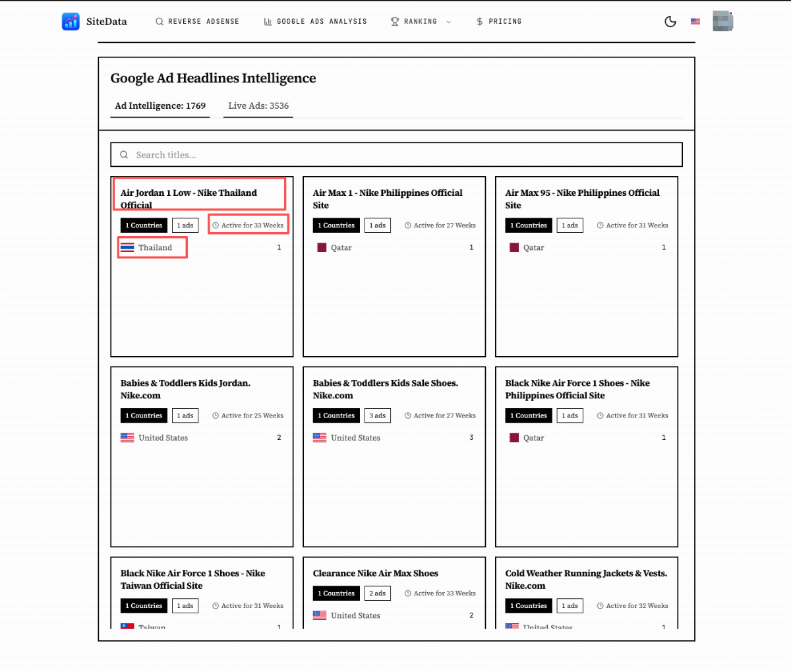Screen dimensions: 791x672
Task: Click the SiteData brand name
Action: click(107, 22)
